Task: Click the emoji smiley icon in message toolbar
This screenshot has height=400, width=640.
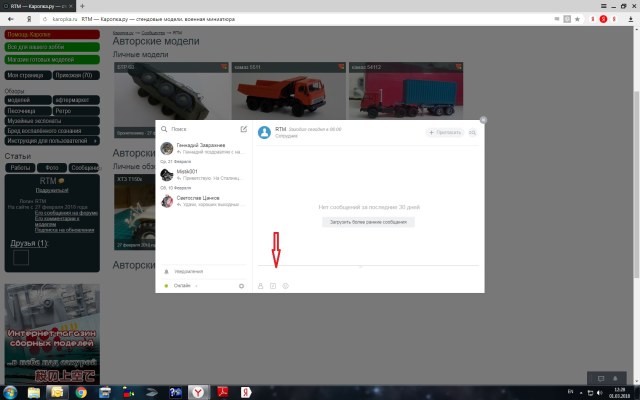Action: coord(286,286)
